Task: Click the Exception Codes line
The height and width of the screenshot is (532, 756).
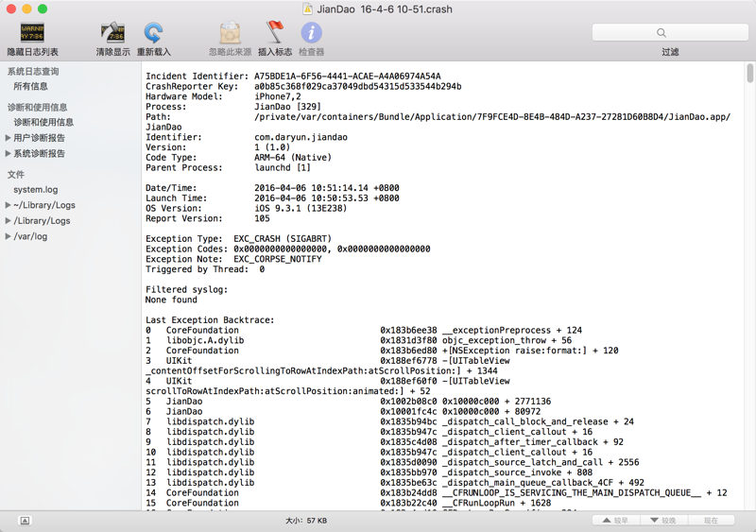Action: [x=288, y=249]
